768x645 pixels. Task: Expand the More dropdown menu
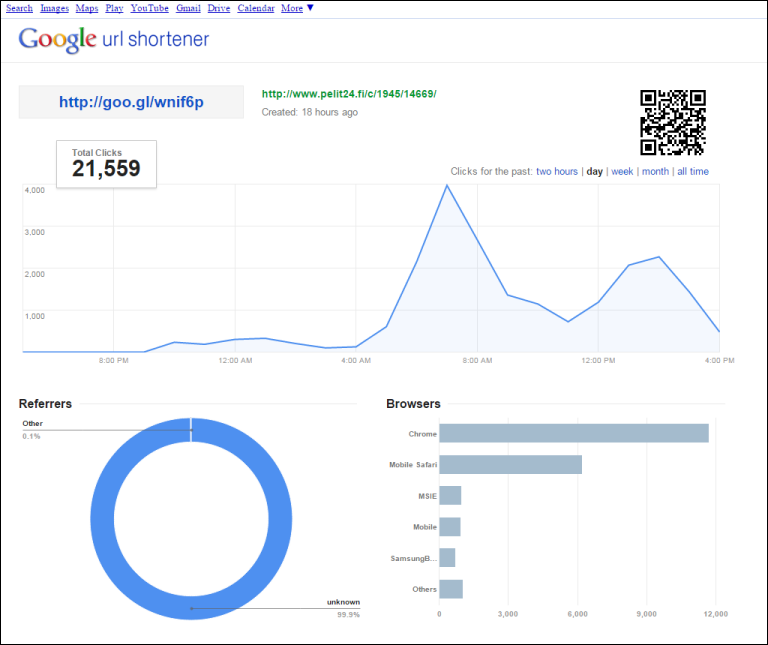[297, 8]
